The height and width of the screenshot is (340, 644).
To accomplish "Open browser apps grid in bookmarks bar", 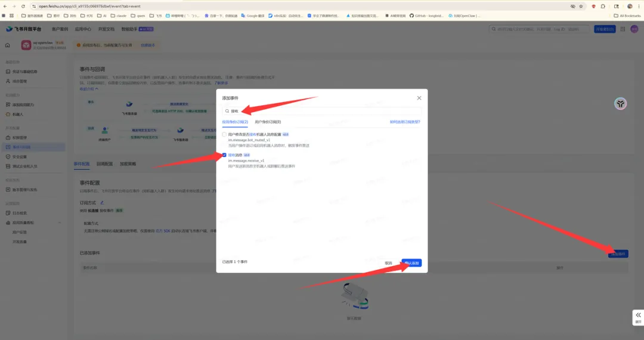I will 11,16.
